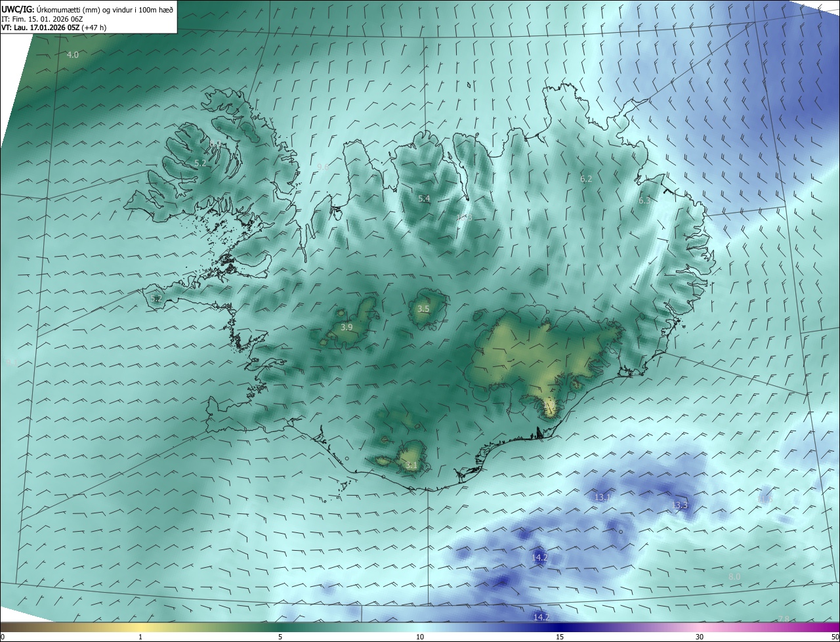This screenshot has width=840, height=642.
Task: Click the 50 tick on the colour scale
Action: pyautogui.click(x=835, y=637)
